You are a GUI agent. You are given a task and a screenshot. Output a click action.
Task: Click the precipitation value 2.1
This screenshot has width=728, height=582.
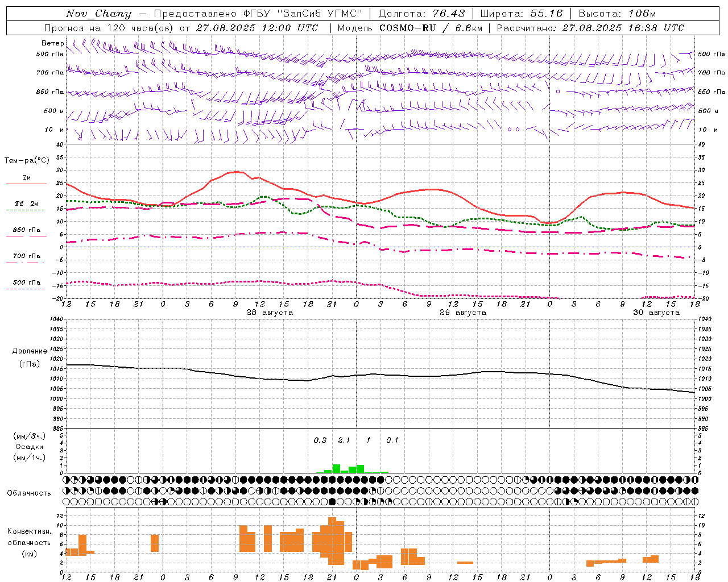[344, 440]
